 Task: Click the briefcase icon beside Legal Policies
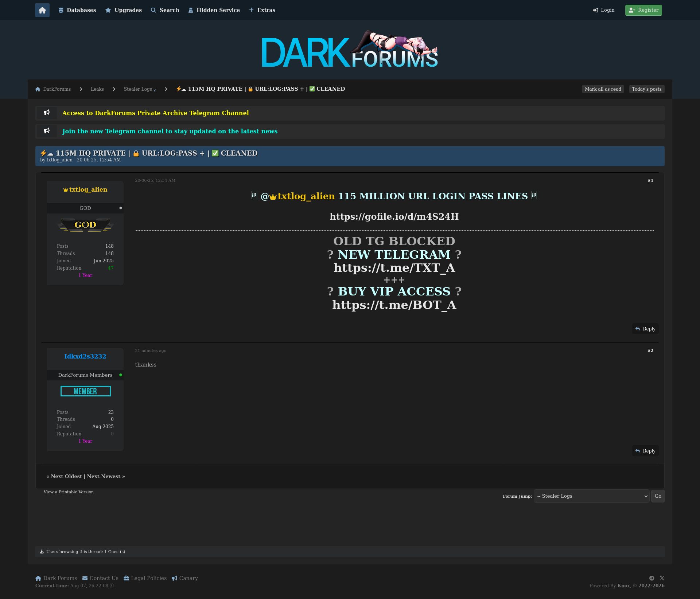pyautogui.click(x=126, y=578)
